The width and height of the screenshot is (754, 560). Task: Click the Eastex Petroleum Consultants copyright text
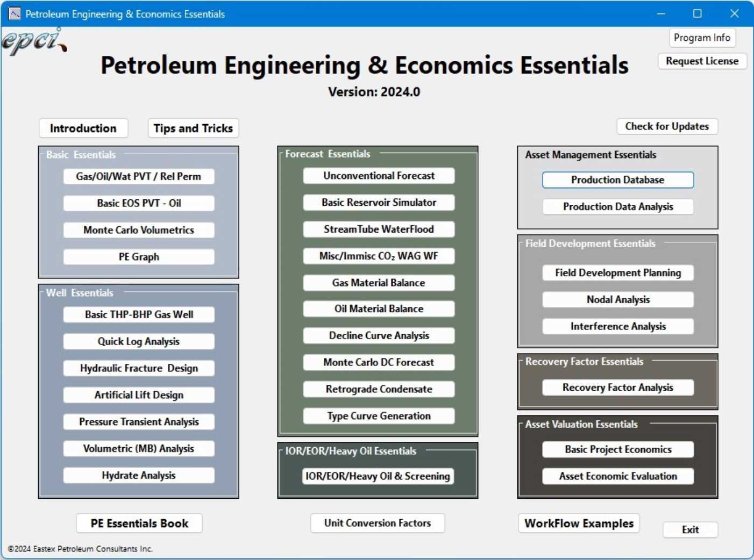80,549
